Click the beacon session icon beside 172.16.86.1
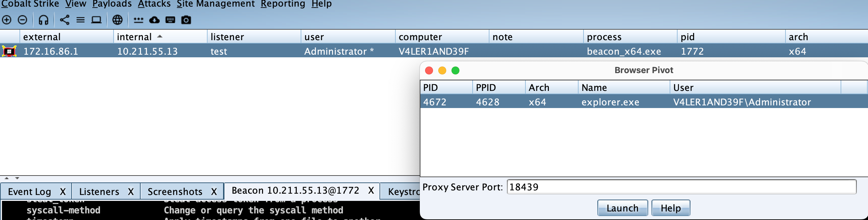The height and width of the screenshot is (220, 868). (10, 51)
